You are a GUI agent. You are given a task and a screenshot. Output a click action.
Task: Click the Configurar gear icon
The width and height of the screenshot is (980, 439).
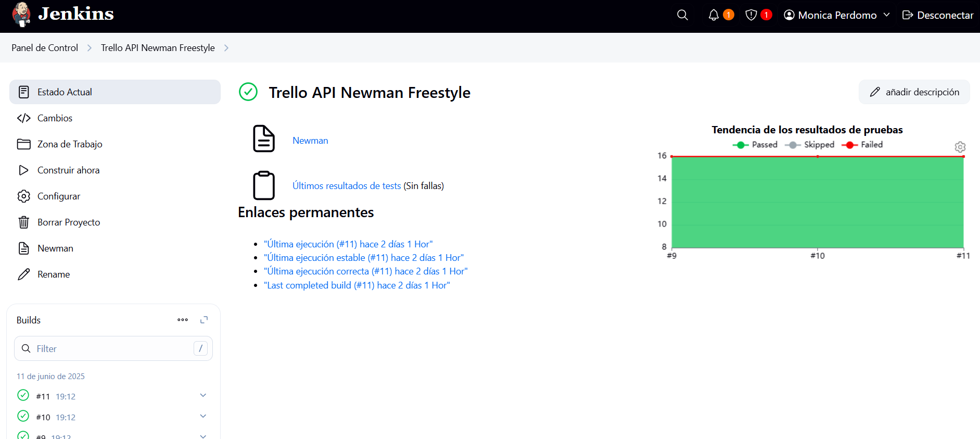pos(23,196)
